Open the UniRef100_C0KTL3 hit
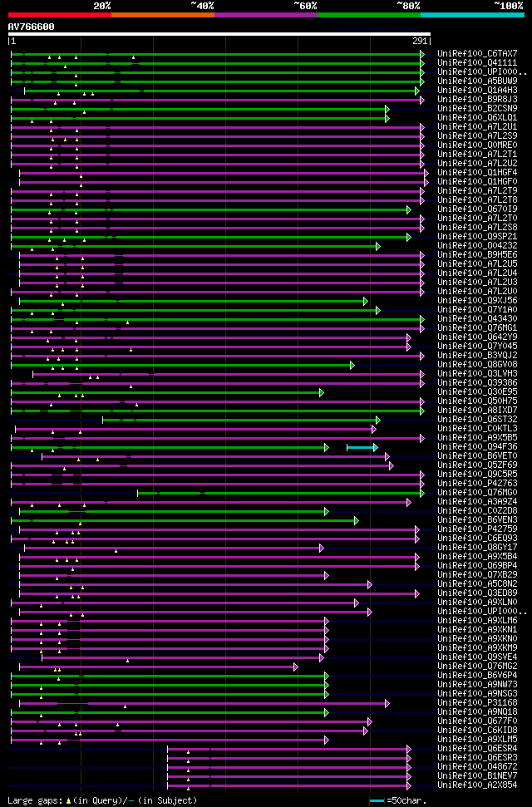Image resolution: width=532 pixels, height=807 pixels. click(x=477, y=429)
